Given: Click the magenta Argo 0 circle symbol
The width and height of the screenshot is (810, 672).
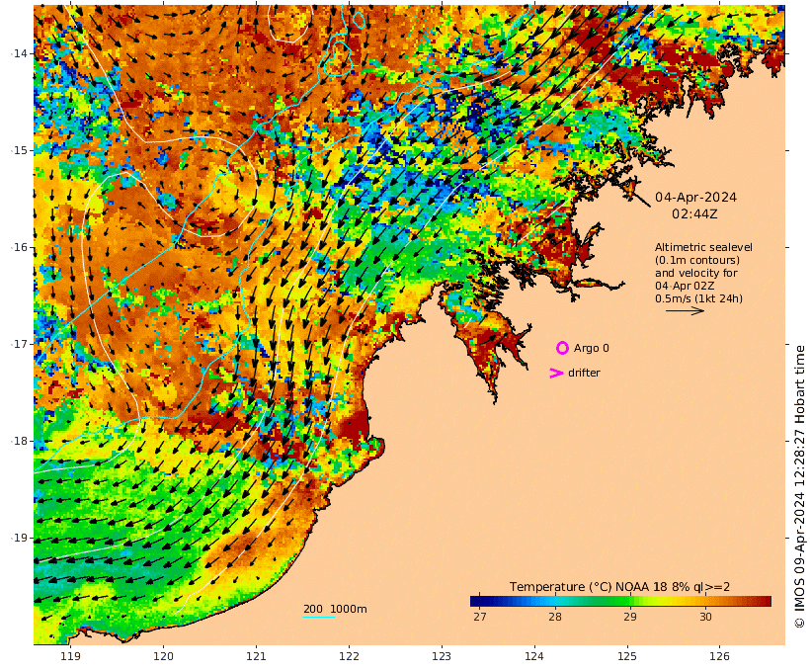Looking at the screenshot, I should (562, 349).
